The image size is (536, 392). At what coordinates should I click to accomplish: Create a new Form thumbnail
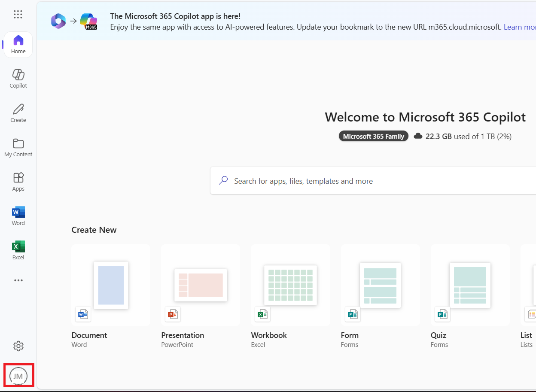[x=381, y=285]
